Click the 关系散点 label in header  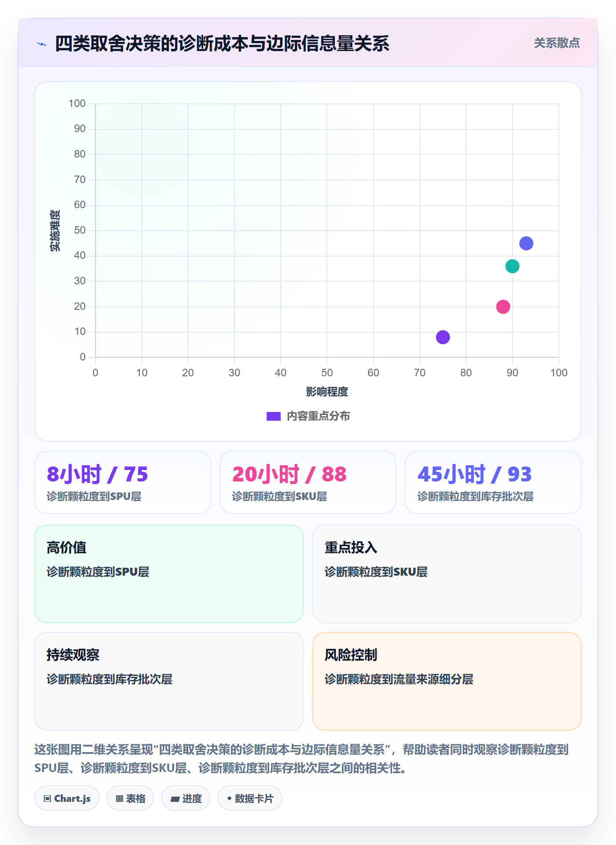tap(557, 43)
